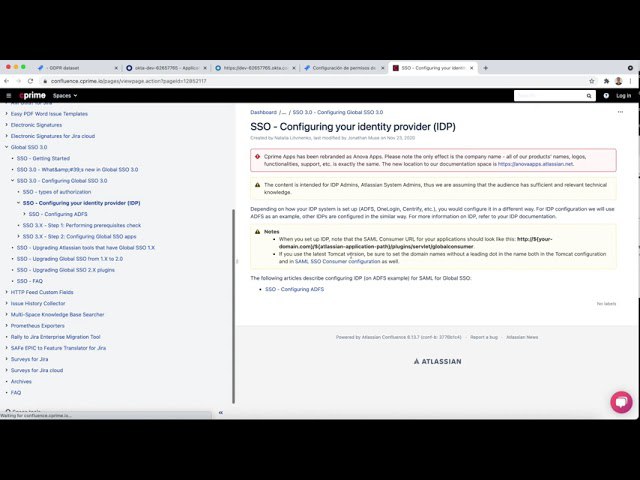Open SSO - types of authorization page
Viewport: 640px width, 480px height.
[x=57, y=192]
